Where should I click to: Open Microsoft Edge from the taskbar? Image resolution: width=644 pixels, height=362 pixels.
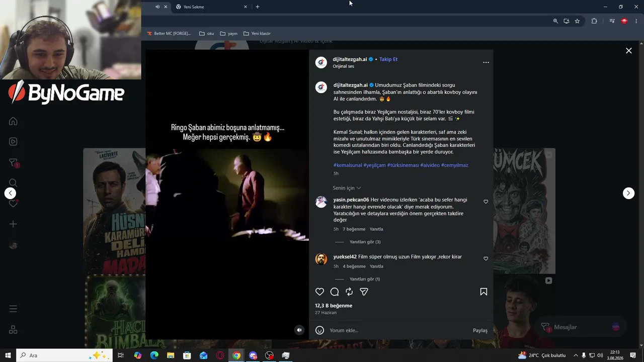tap(154, 355)
